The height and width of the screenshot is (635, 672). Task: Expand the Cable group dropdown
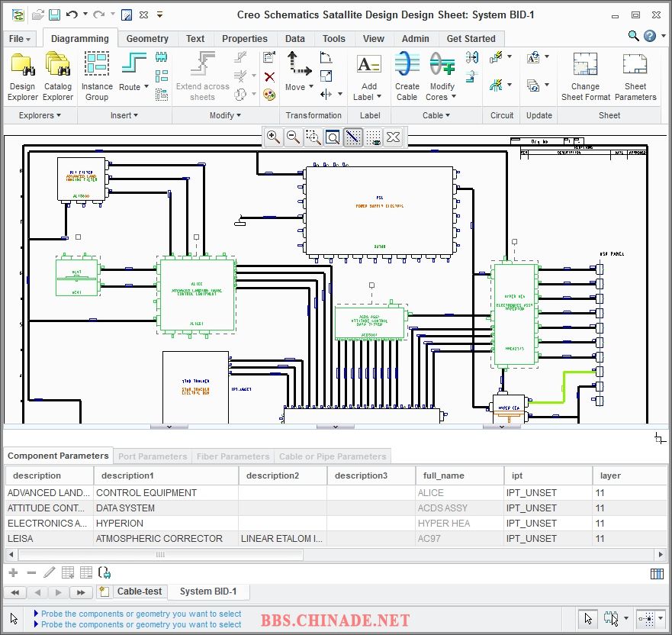coord(436,115)
